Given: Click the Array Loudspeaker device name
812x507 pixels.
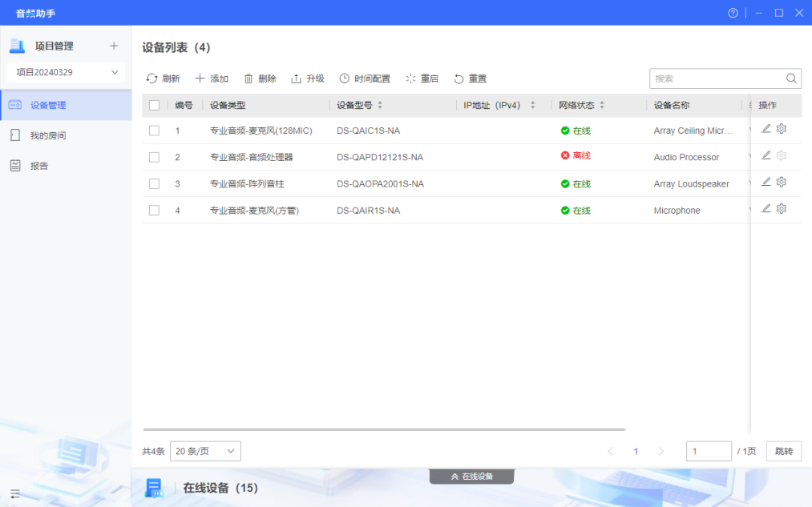Looking at the screenshot, I should click(691, 183).
